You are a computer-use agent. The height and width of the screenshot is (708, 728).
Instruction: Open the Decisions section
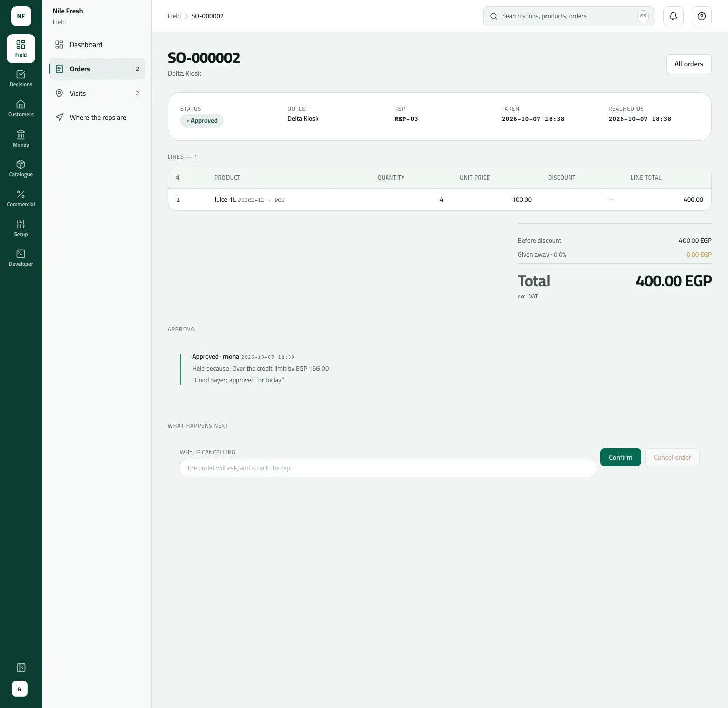tap(21, 78)
